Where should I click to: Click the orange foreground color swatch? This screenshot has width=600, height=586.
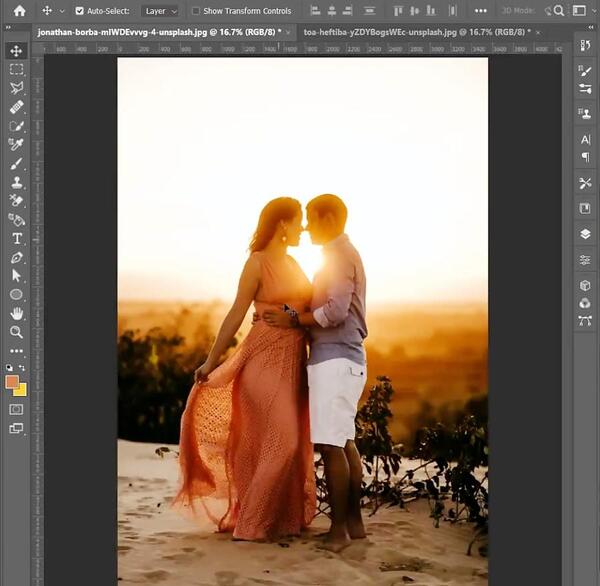[x=12, y=382]
